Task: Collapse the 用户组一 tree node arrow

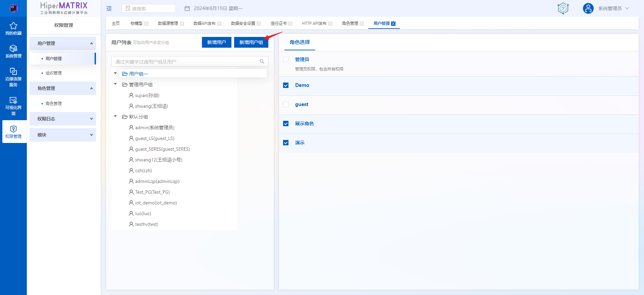Action: pyautogui.click(x=115, y=73)
